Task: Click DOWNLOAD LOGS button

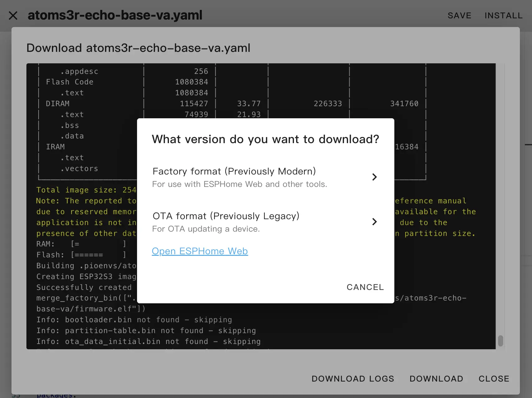Action: pos(353,378)
